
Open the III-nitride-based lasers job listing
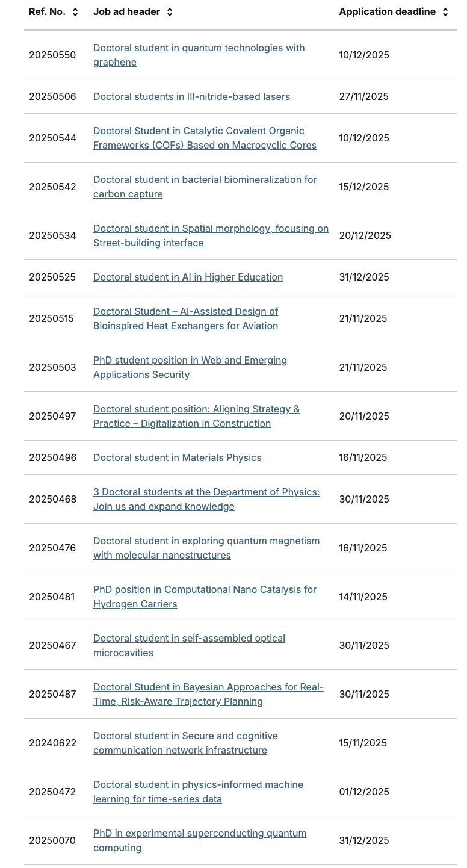pyautogui.click(x=192, y=96)
